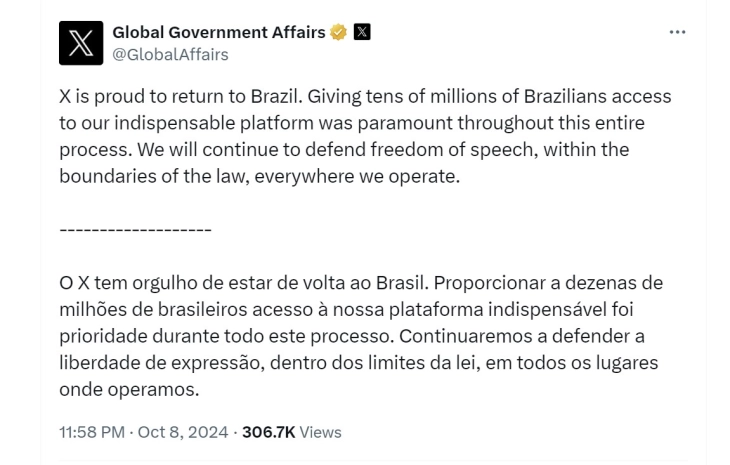
Task: Open the three-dot more options menu
Action: click(677, 32)
